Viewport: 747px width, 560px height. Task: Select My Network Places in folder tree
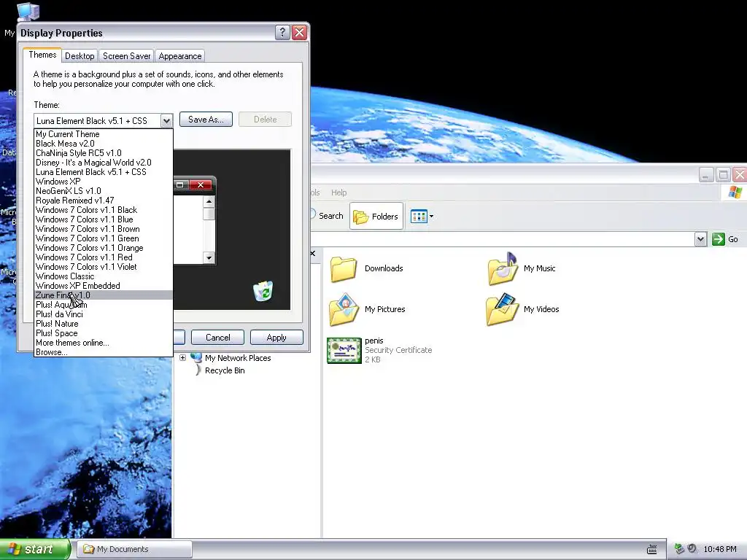point(238,358)
